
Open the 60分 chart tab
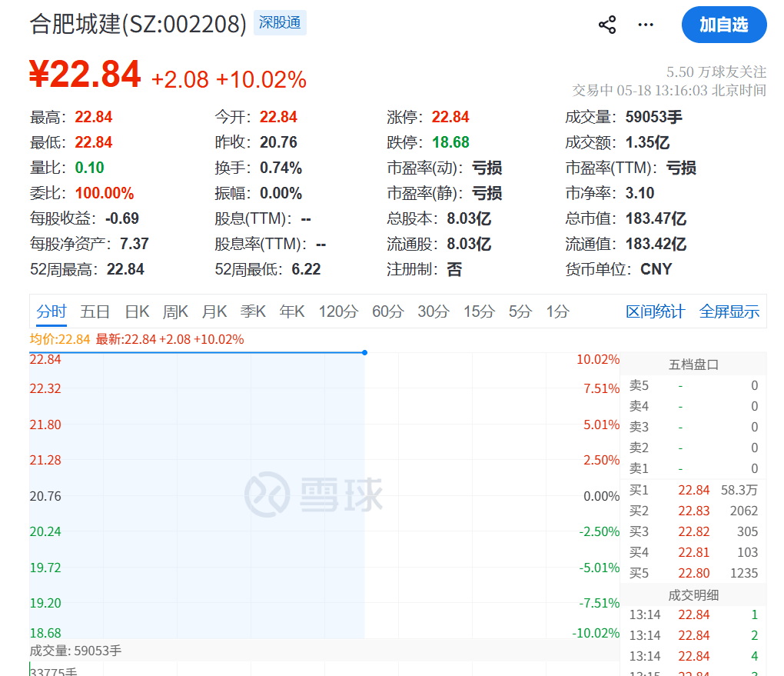click(387, 311)
